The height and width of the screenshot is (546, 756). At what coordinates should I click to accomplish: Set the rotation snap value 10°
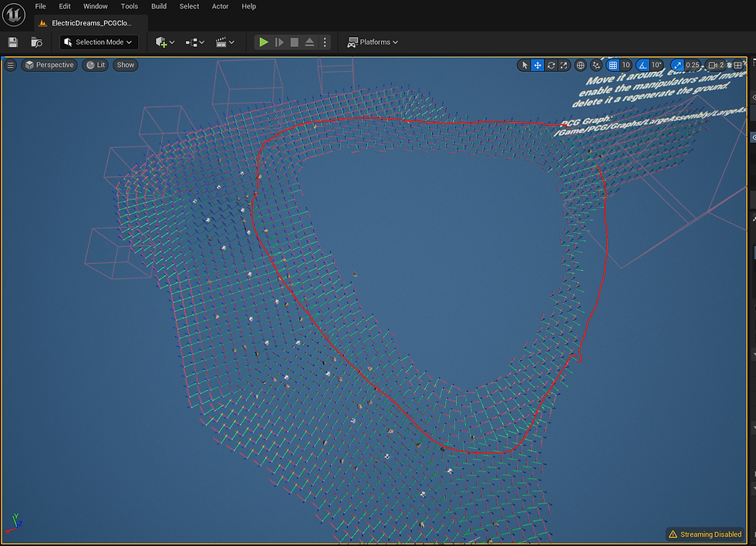point(656,65)
